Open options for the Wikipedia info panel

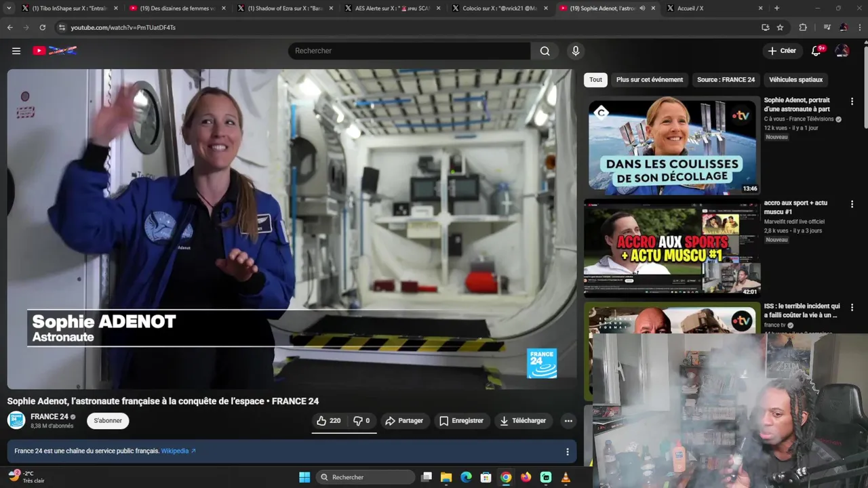coord(568,451)
